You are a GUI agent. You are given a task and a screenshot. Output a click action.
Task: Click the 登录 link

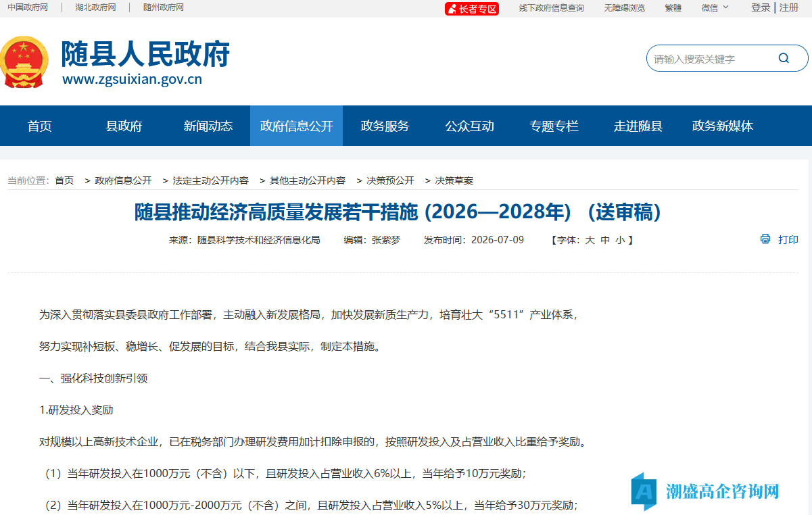pos(761,7)
